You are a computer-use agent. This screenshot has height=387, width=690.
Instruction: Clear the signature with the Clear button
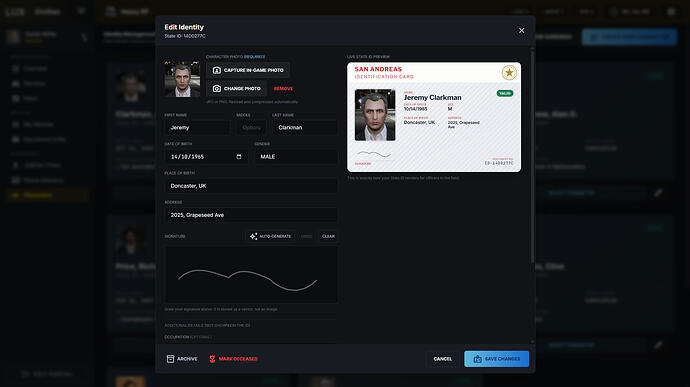328,236
